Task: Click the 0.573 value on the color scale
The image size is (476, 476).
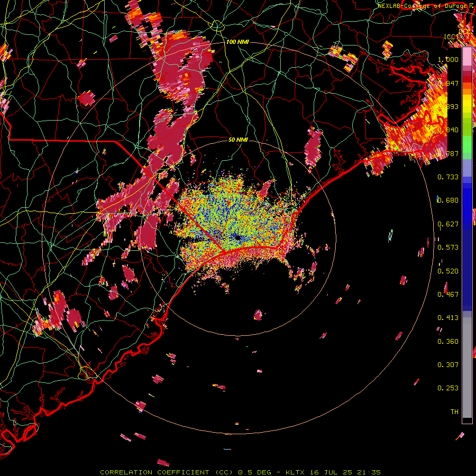Action: pyautogui.click(x=448, y=248)
